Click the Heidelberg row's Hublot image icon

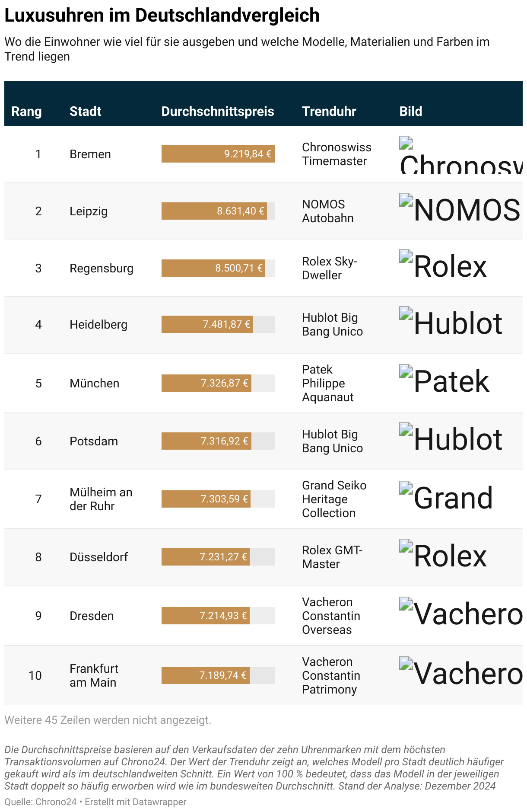406,313
